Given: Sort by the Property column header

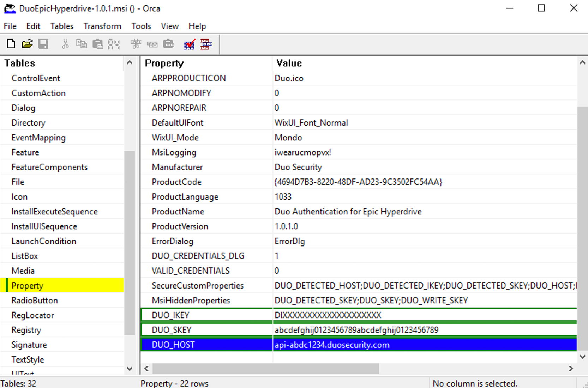Looking at the screenshot, I should click(x=206, y=63).
